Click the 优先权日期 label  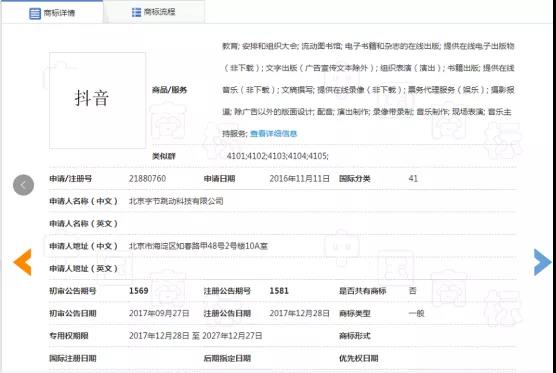(x=358, y=358)
